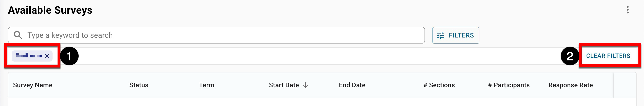
Task: Focus the keyword search field
Action: click(x=220, y=35)
